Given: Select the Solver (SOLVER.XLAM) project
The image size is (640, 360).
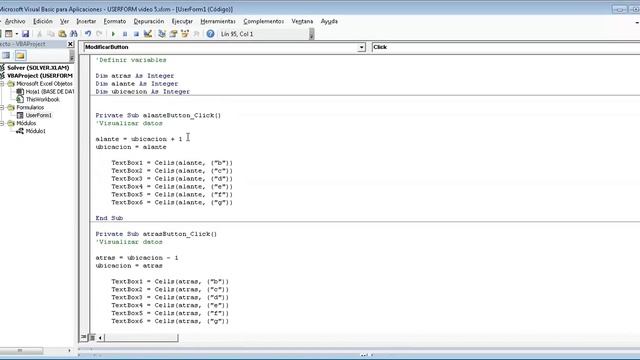Looking at the screenshot, I should [38, 68].
